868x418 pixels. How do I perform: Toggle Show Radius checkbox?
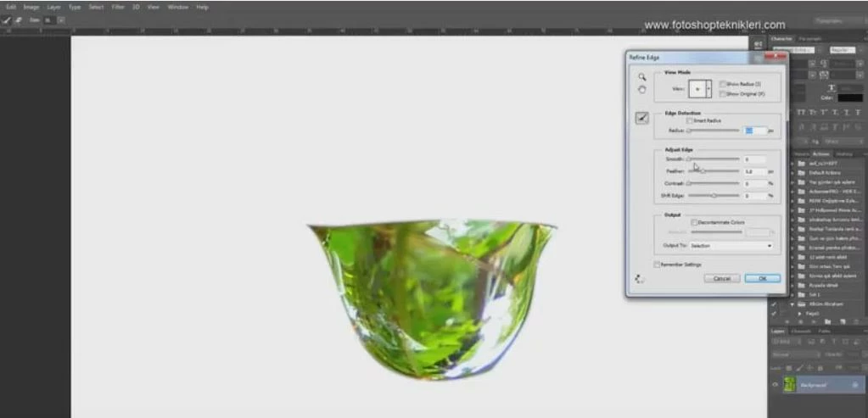coord(723,84)
